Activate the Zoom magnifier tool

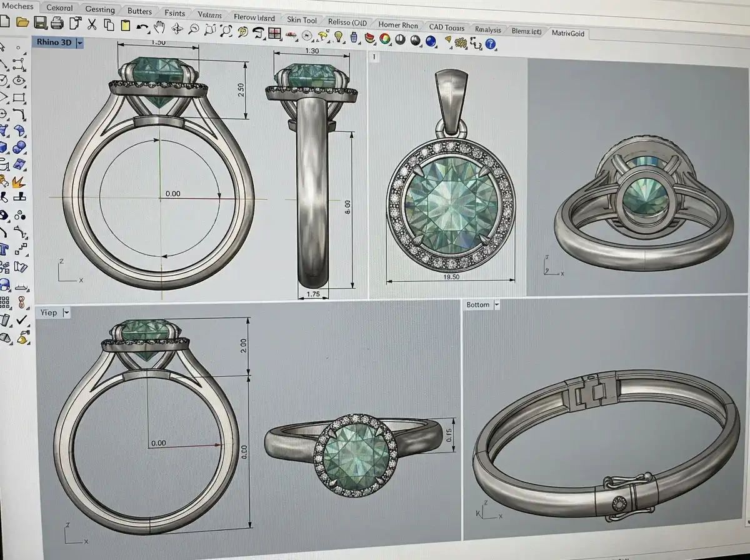194,29
